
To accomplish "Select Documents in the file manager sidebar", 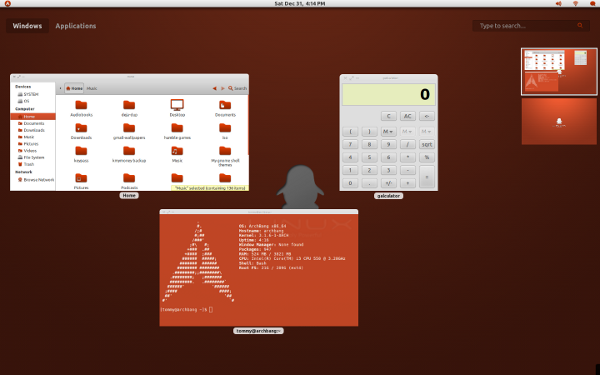I will (33, 123).
